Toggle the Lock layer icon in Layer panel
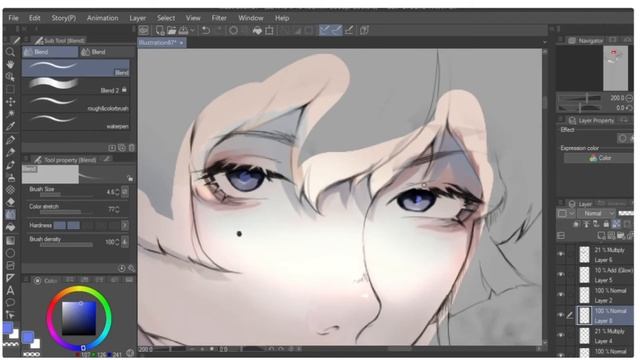The image size is (640, 360). click(x=606, y=224)
